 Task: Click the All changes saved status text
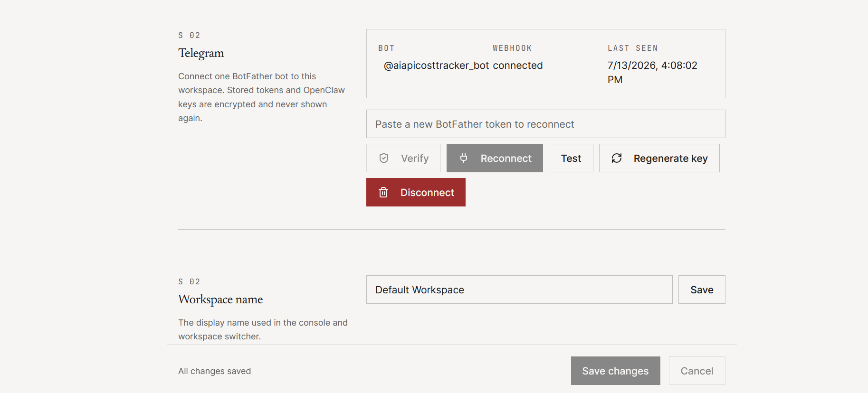tap(214, 371)
